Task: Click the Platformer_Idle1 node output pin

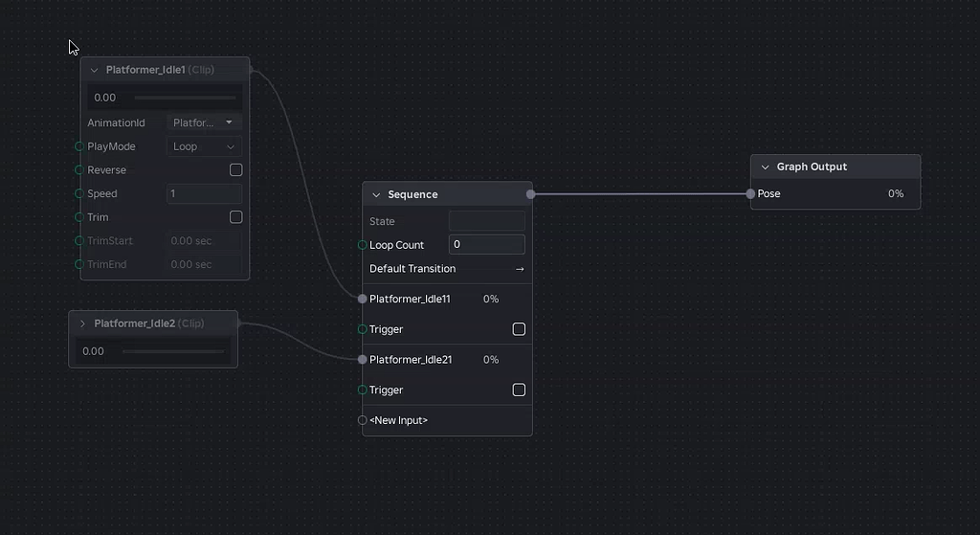Action: pos(251,70)
